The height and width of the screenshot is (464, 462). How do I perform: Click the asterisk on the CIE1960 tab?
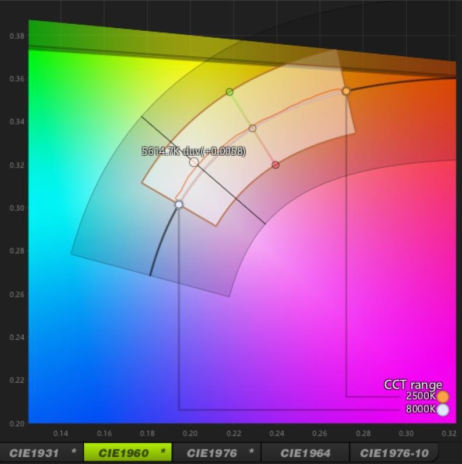coord(163,451)
